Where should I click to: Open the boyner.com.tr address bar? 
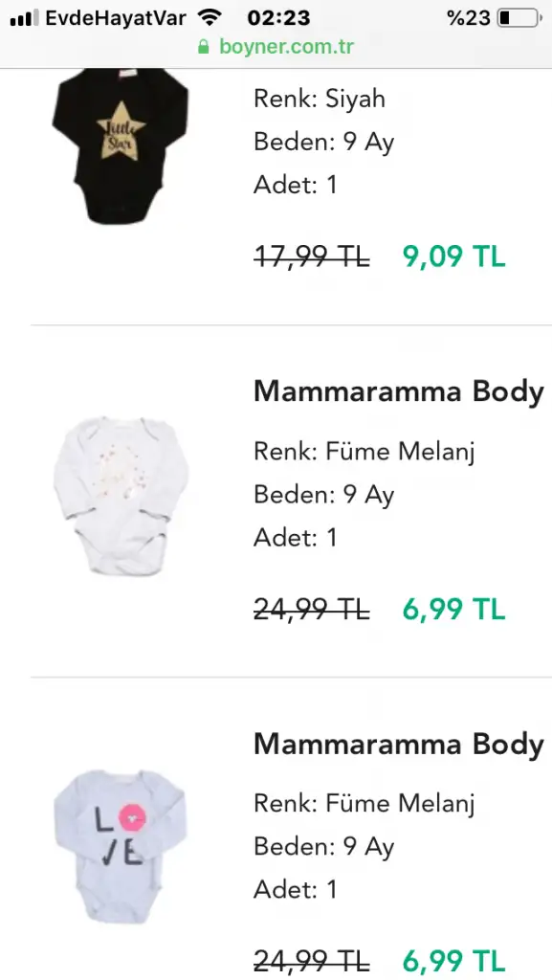coord(276,47)
